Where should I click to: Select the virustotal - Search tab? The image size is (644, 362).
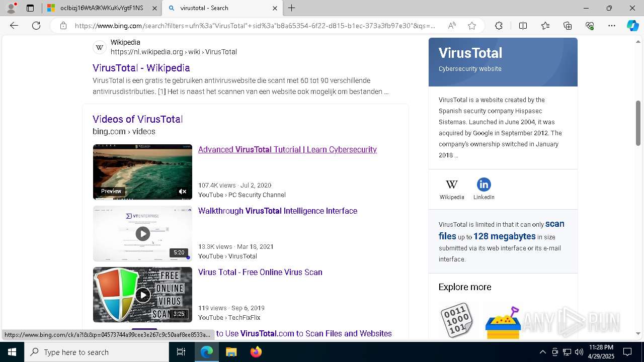223,8
